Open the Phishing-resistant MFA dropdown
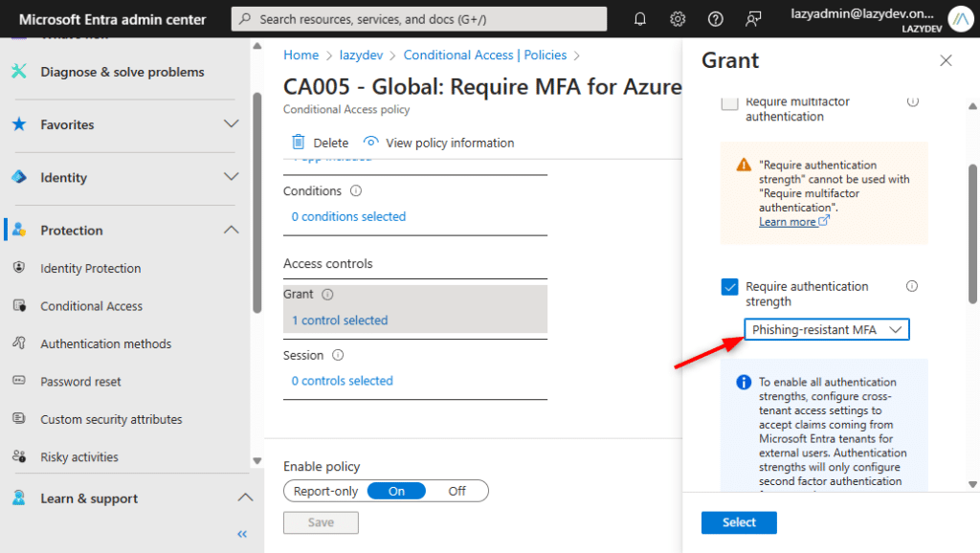 point(826,329)
